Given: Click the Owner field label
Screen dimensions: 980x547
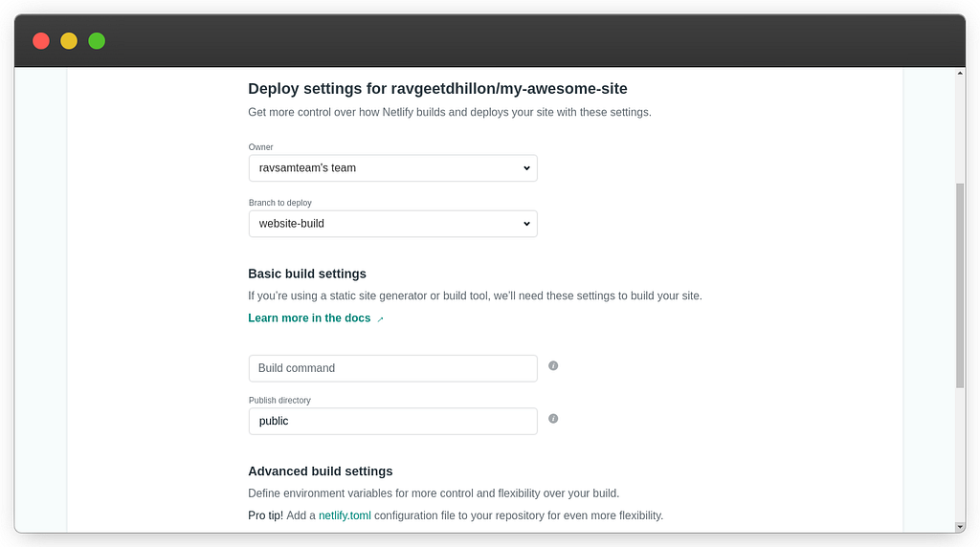Looking at the screenshot, I should pyautogui.click(x=260, y=147).
